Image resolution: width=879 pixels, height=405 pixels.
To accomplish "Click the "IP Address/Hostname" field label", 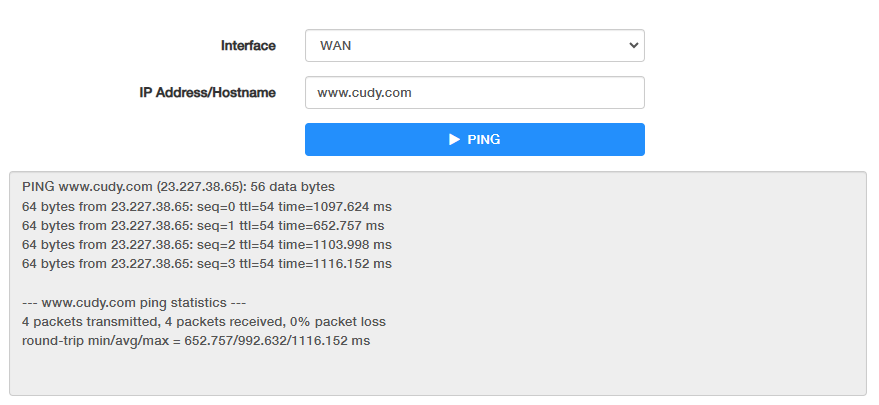I will [207, 93].
